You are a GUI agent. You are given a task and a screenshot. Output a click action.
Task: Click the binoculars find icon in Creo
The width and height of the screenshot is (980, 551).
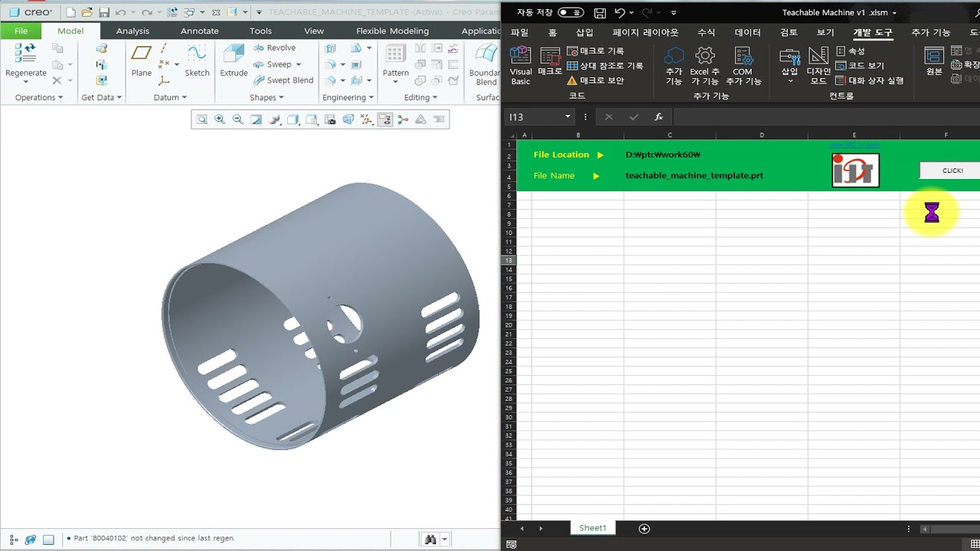coord(430,540)
